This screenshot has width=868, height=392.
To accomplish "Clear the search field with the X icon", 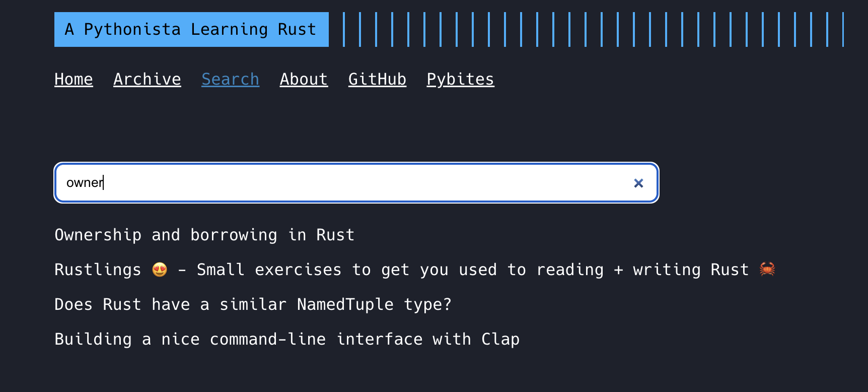I will (x=638, y=183).
